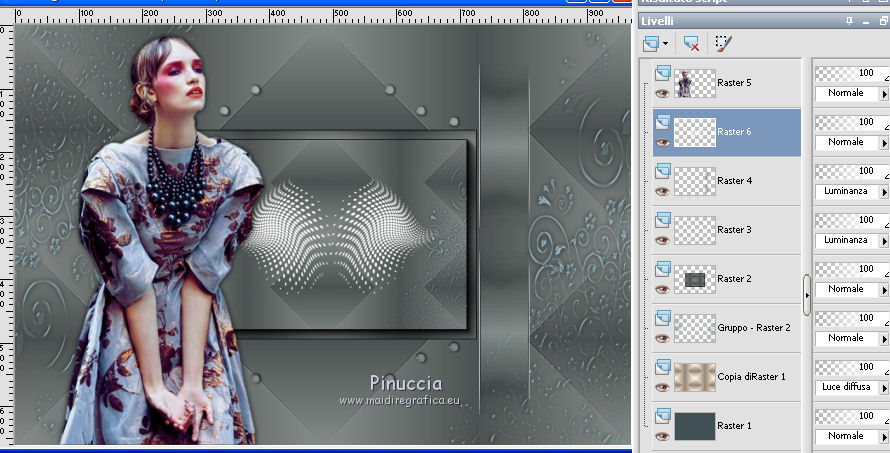The width and height of the screenshot is (890, 453).
Task: Click the Delete Layer icon
Action: click(x=691, y=43)
